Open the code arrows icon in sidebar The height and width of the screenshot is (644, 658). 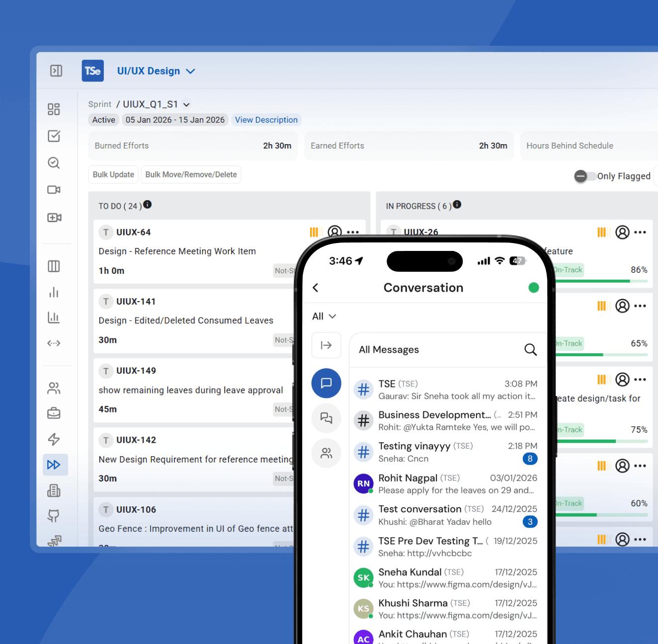pos(54,343)
